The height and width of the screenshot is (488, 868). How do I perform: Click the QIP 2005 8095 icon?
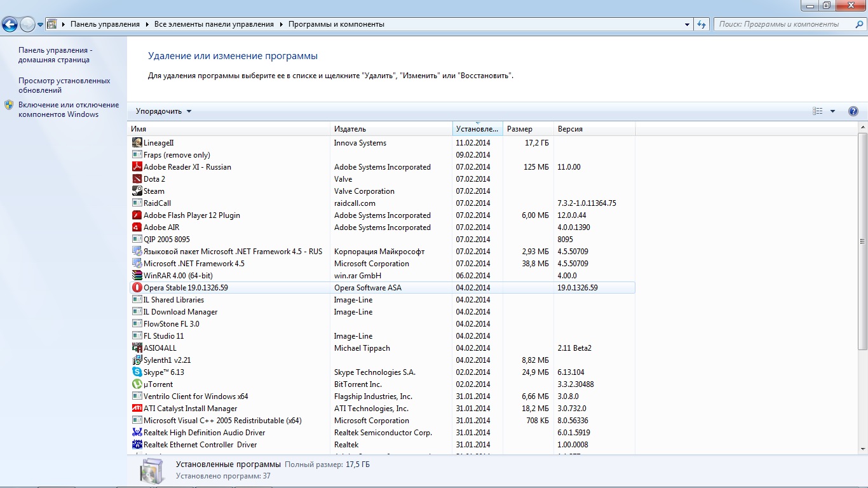[137, 240]
